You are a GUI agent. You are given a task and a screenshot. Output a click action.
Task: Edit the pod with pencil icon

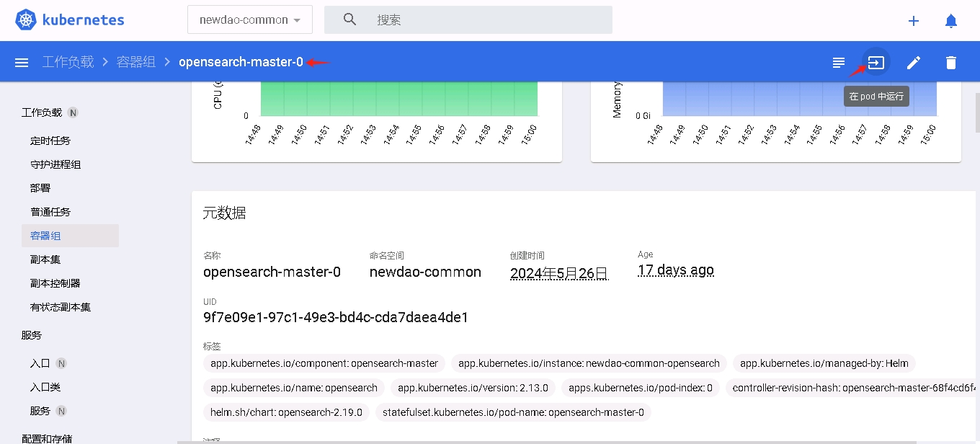pyautogui.click(x=914, y=63)
